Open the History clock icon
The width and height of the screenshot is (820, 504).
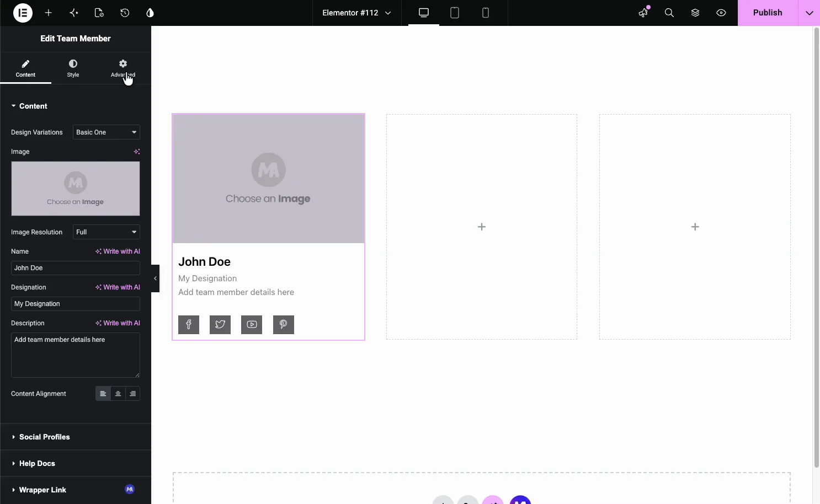pos(125,13)
